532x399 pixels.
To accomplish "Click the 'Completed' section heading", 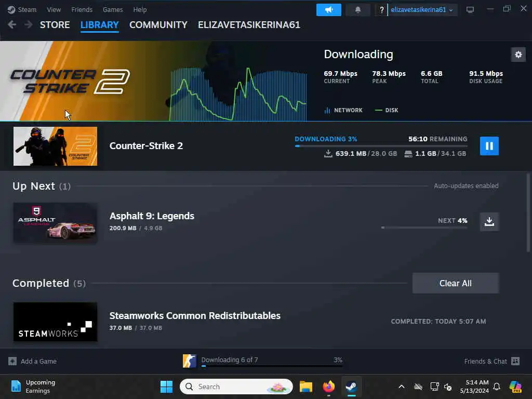I will tap(41, 283).
